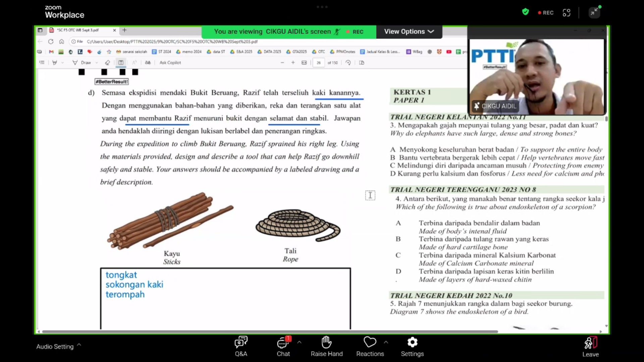Expand the highlight tool options
The image size is (644, 362).
(x=63, y=63)
